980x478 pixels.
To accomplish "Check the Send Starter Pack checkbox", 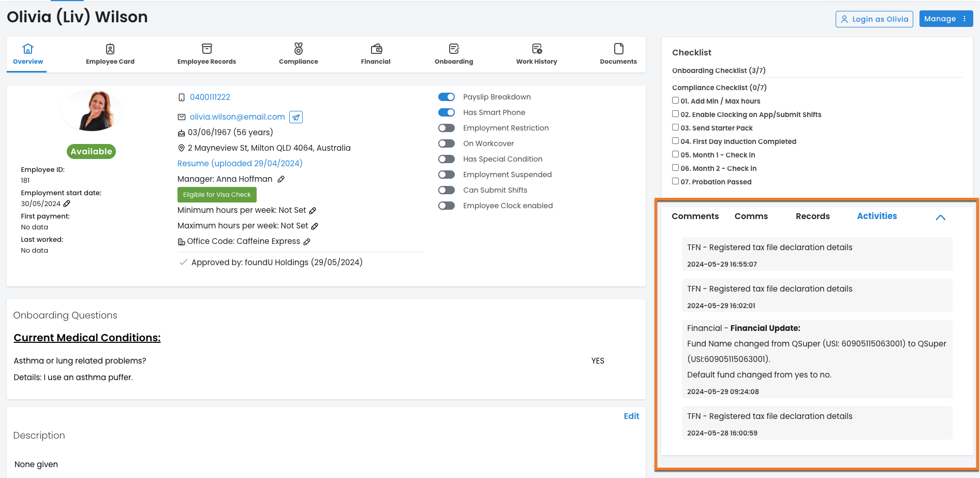I will tap(675, 127).
